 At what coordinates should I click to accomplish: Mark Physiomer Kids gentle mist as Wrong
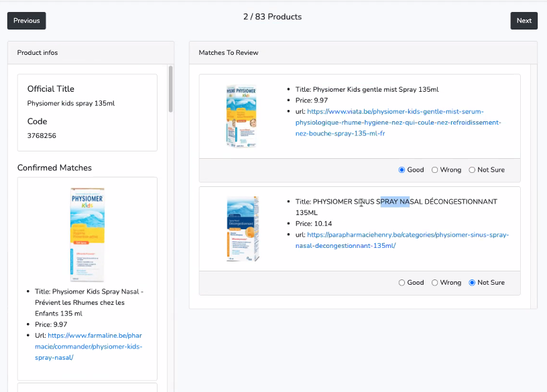coord(435,170)
